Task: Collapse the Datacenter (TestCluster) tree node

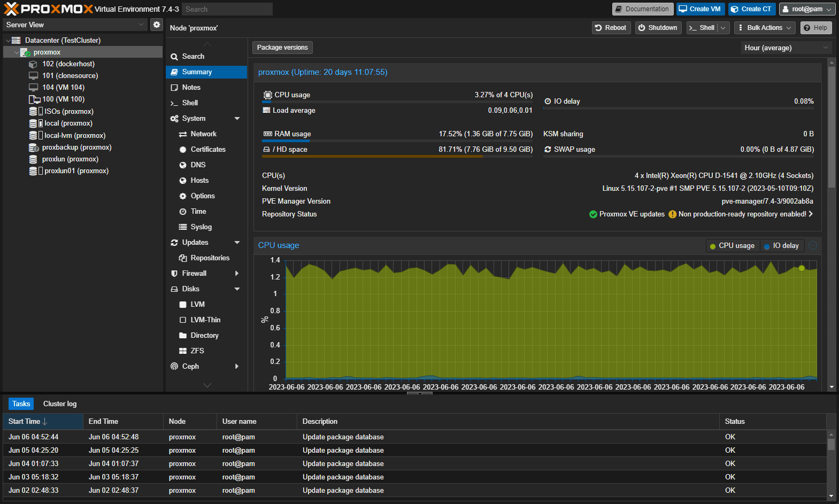Action: click(7, 41)
